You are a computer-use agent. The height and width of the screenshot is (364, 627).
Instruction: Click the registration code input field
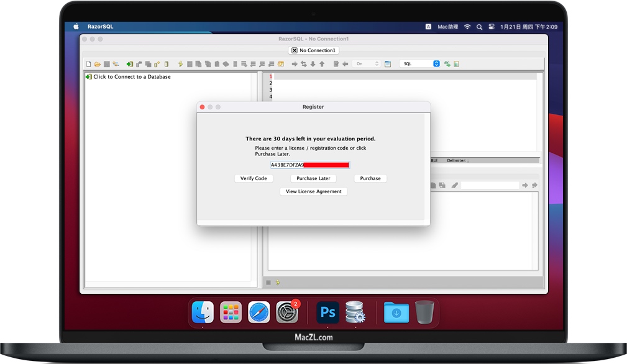click(x=310, y=165)
